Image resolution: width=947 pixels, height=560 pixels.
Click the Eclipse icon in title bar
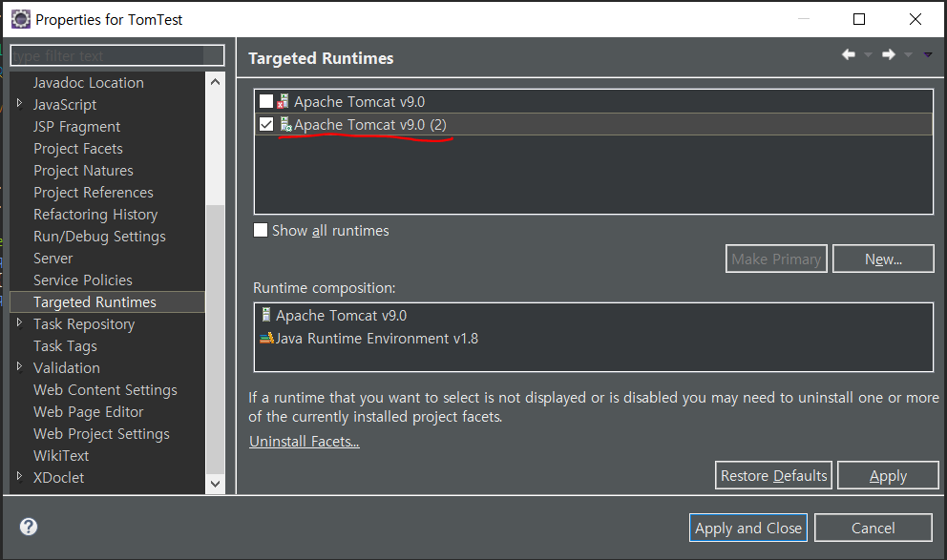(21, 19)
